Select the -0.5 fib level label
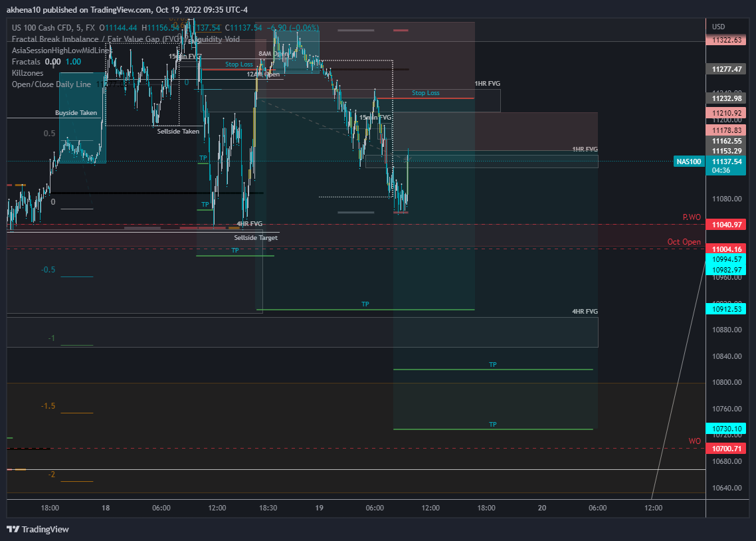 [48, 270]
